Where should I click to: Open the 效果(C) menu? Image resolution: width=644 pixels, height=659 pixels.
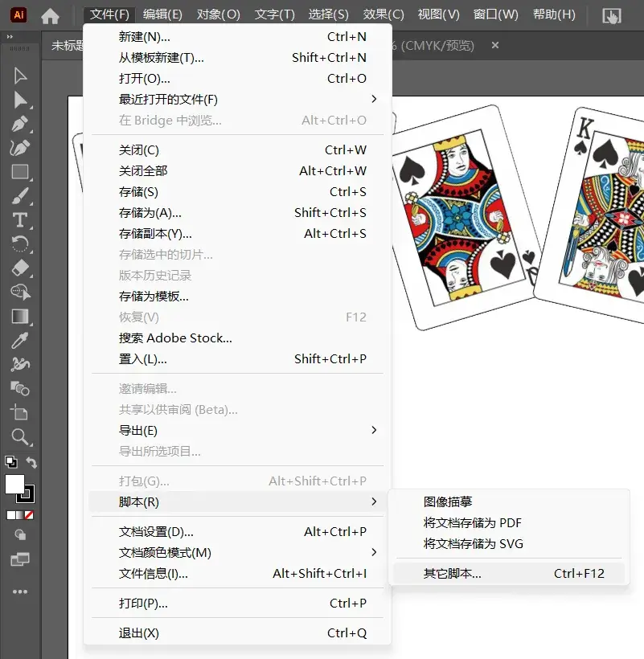click(x=384, y=14)
